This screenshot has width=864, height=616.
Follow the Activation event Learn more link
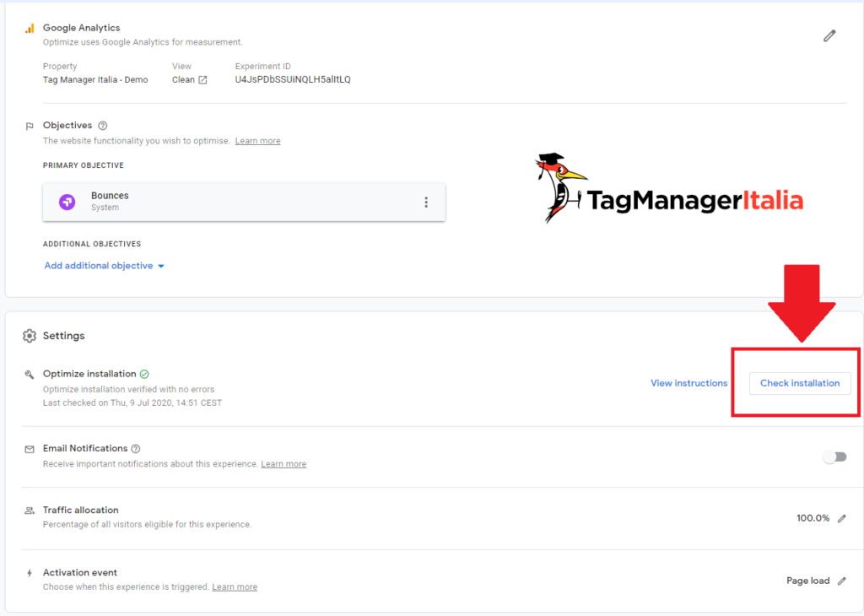coord(235,586)
